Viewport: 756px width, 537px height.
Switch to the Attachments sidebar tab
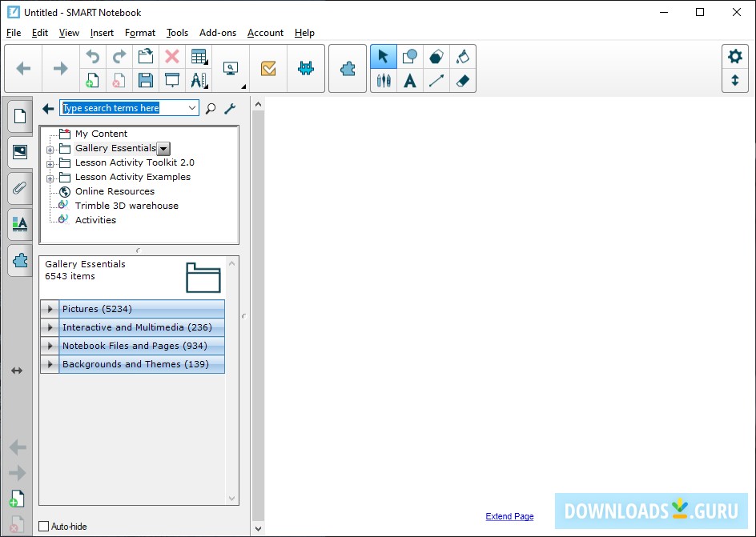point(19,188)
